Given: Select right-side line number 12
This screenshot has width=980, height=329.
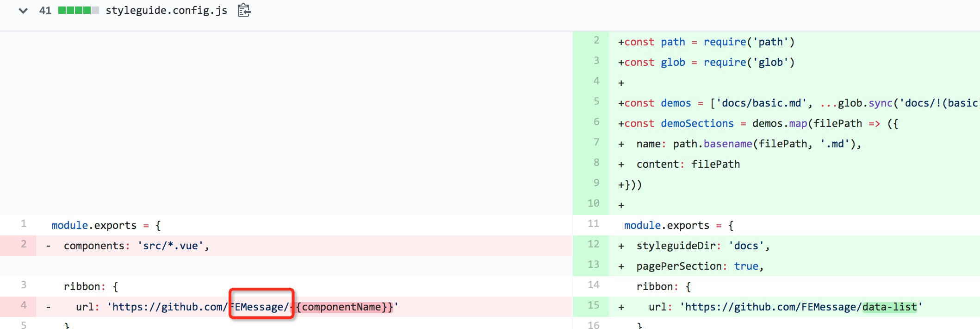Looking at the screenshot, I should coord(594,244).
